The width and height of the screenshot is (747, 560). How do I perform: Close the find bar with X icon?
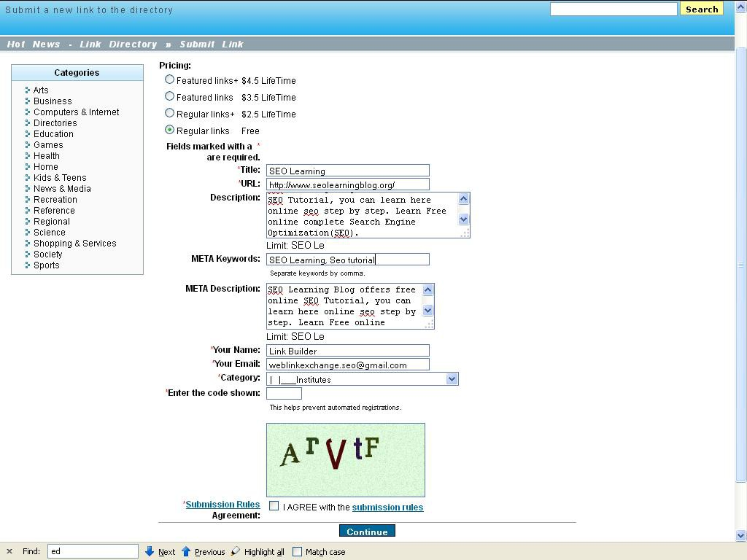coord(9,551)
